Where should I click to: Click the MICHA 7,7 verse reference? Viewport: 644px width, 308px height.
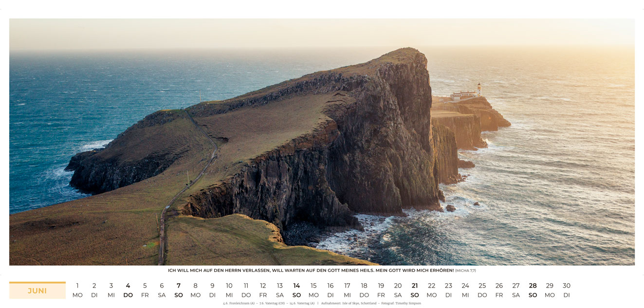coord(465,271)
